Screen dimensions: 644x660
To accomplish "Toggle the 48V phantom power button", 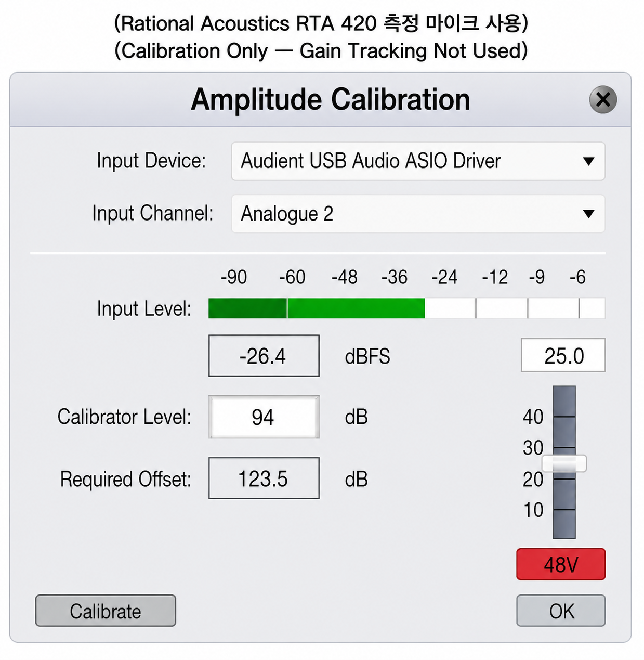I will pyautogui.click(x=561, y=564).
